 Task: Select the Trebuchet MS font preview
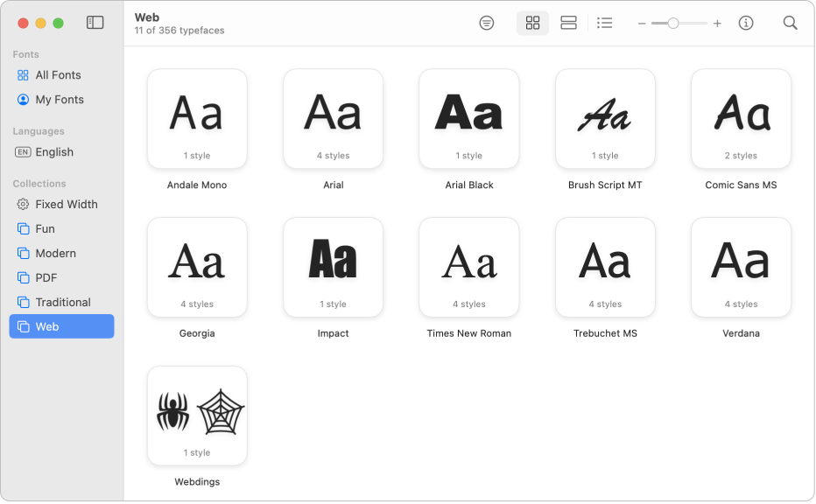click(x=605, y=268)
